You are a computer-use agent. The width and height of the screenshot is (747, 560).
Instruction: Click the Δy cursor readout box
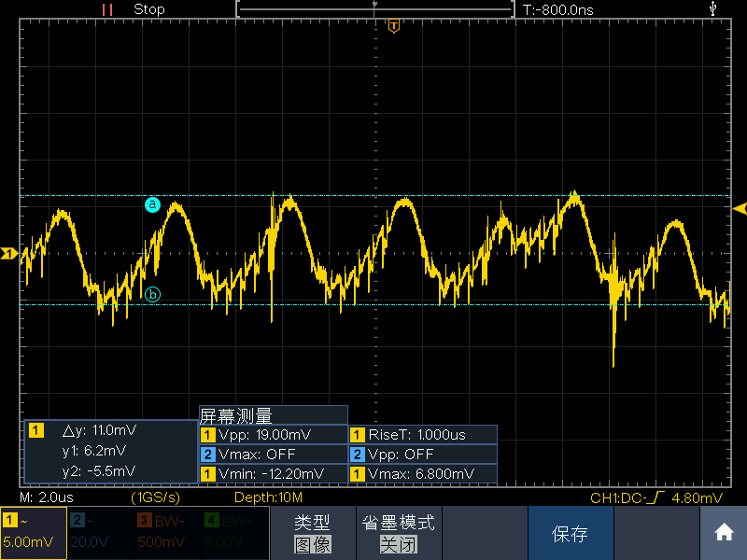tap(110, 452)
